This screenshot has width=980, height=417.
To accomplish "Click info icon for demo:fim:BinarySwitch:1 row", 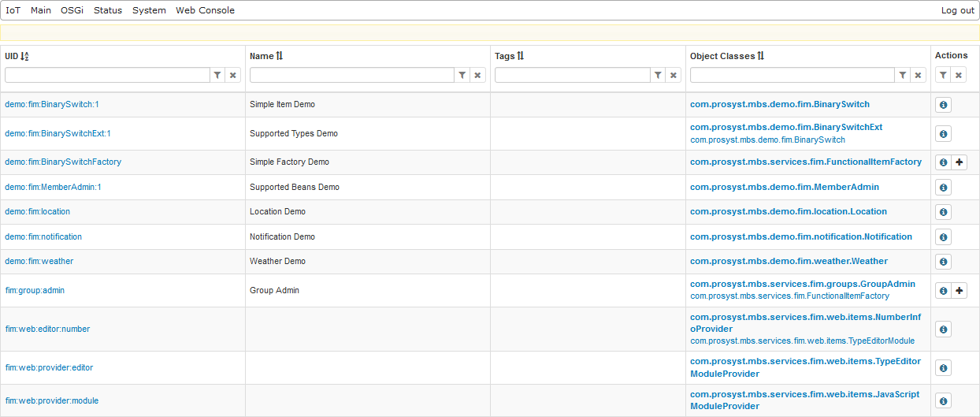I will coord(943,105).
